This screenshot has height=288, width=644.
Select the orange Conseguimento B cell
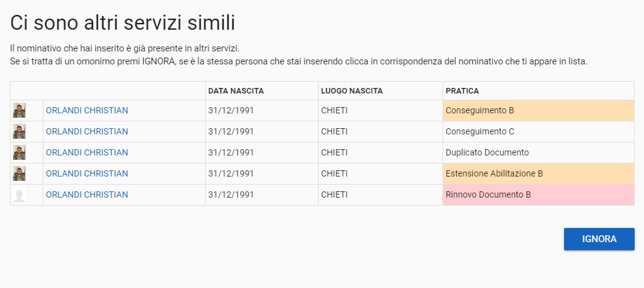[x=538, y=111]
